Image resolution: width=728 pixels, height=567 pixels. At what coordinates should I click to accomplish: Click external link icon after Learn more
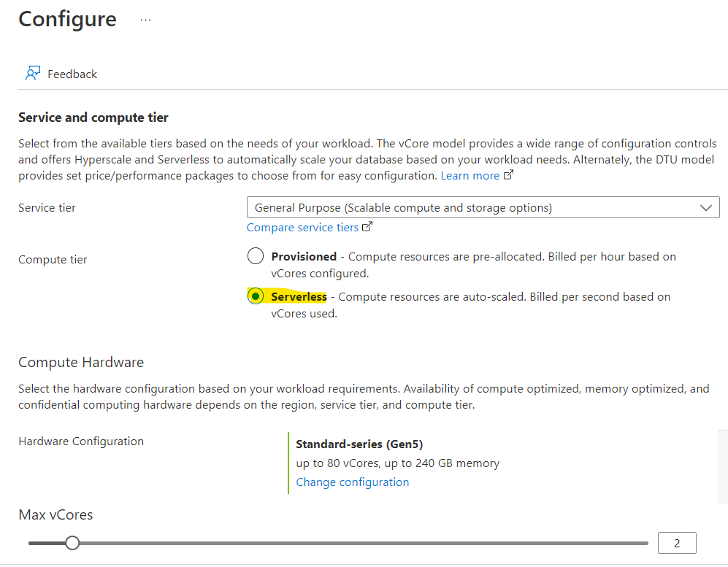508,175
